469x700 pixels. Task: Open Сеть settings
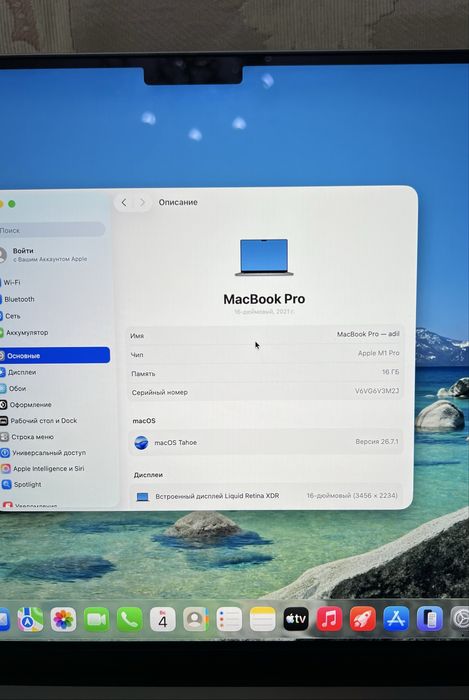click(x=12, y=316)
